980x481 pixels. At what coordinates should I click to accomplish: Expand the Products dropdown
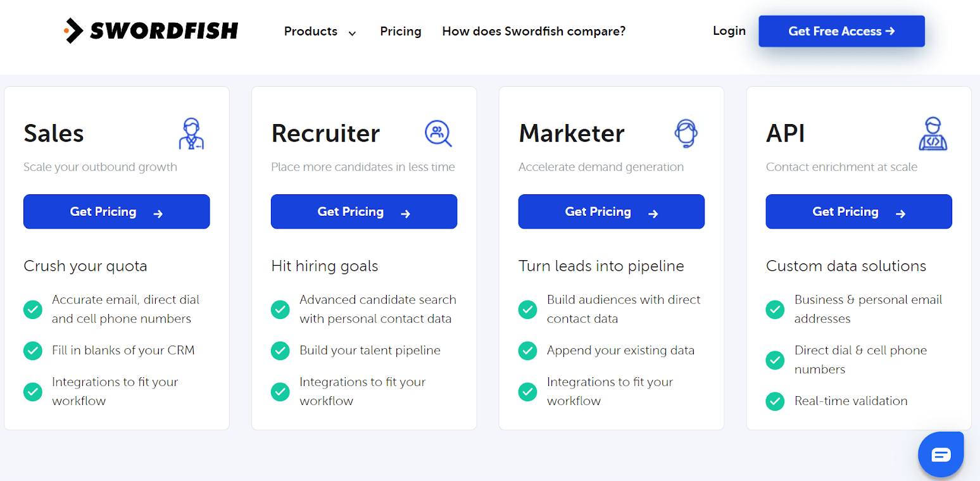pyautogui.click(x=320, y=31)
